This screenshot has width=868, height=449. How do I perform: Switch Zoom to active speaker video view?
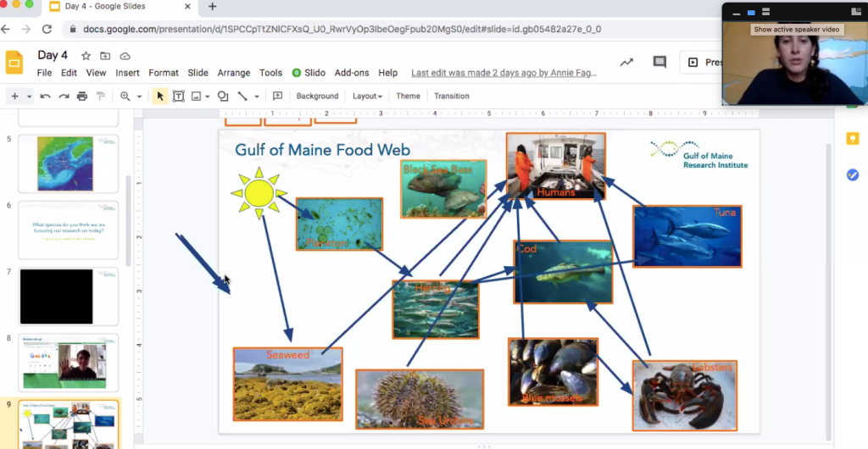[751, 14]
